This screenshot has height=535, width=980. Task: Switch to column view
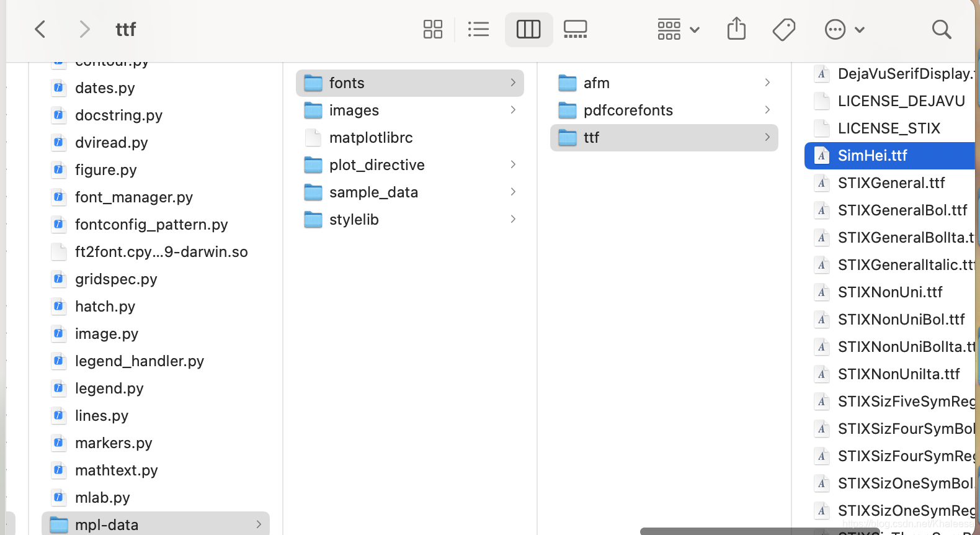[528, 29]
